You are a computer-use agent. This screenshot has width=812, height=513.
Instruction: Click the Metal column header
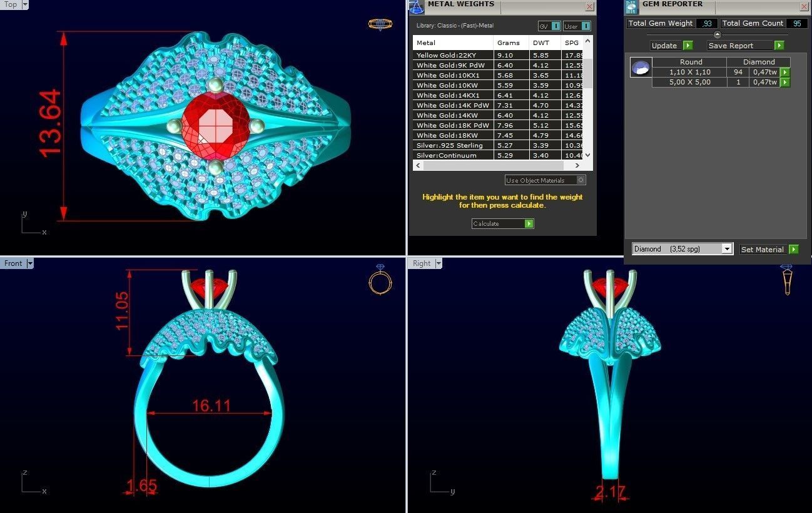click(453, 43)
